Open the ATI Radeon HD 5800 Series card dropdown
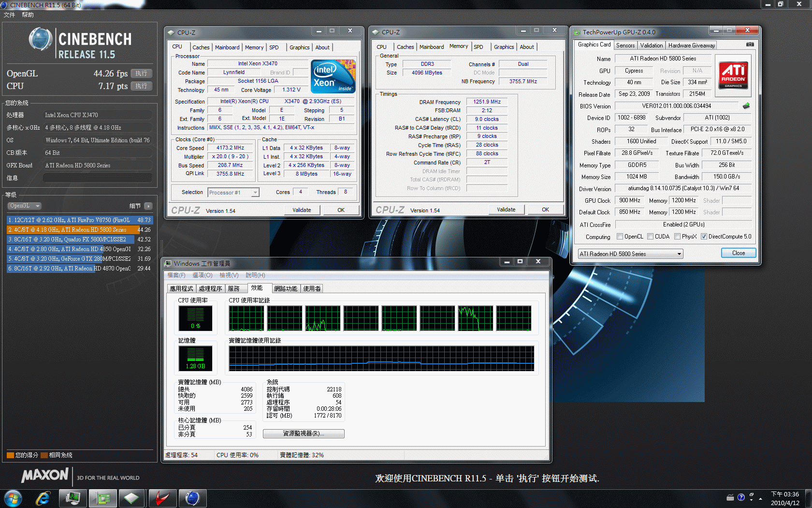Viewport: 812px width, 508px height. point(631,254)
